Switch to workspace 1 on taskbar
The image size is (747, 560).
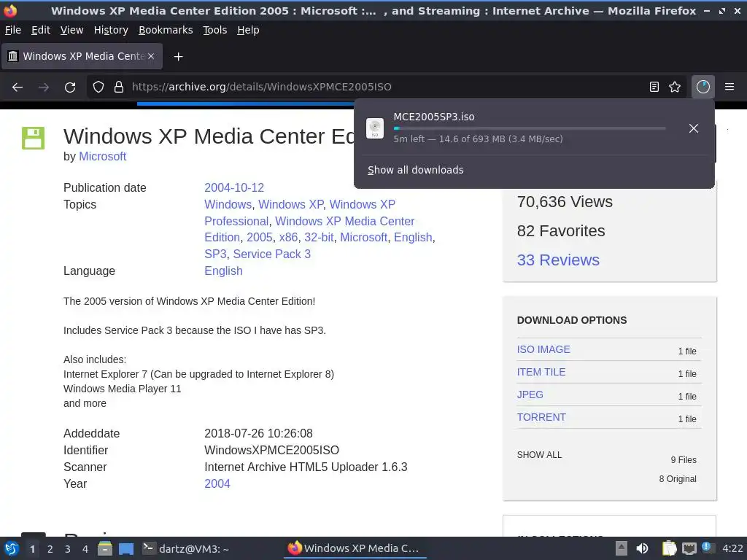(x=32, y=549)
